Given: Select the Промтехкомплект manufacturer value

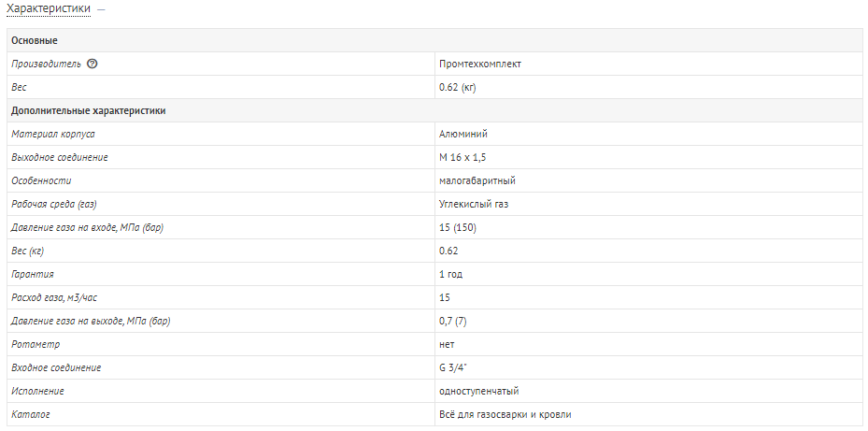Looking at the screenshot, I should [x=480, y=64].
